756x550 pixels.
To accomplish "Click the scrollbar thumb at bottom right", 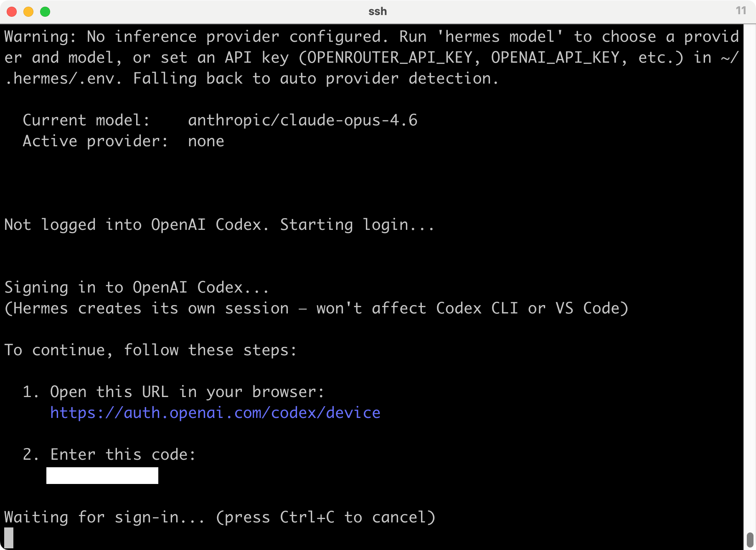I will 750,540.
